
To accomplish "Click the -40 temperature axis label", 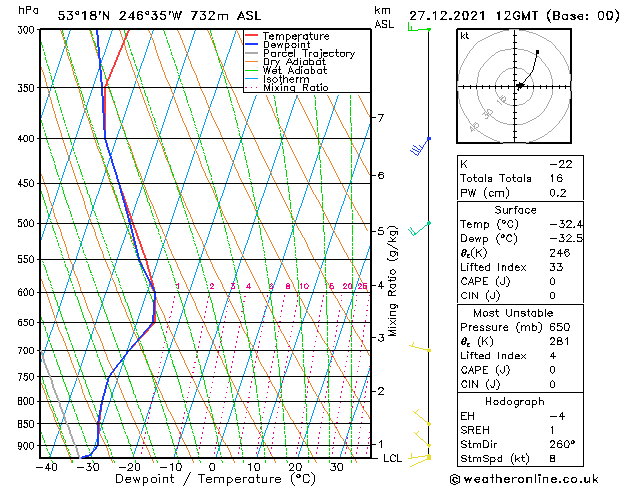I will 46,467.
